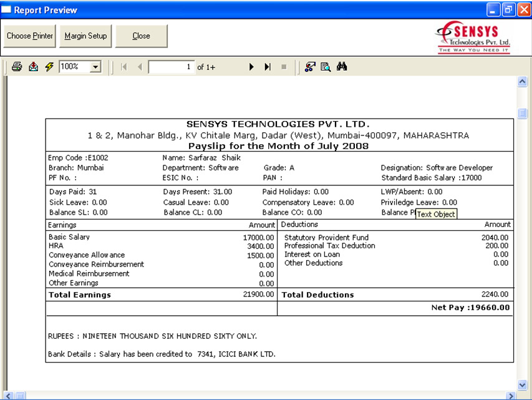Click the 'Days Present: 31.00' text
This screenshot has height=400, width=532.
198,192
